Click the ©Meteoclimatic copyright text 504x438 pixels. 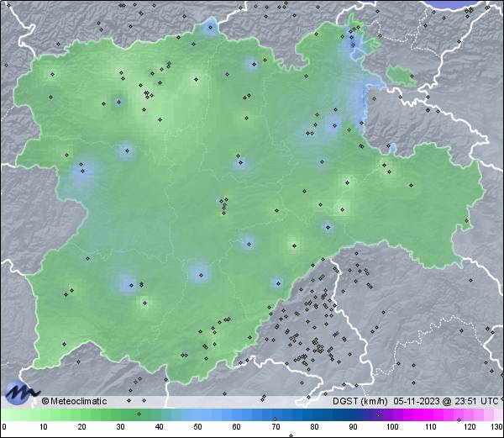click(x=74, y=401)
